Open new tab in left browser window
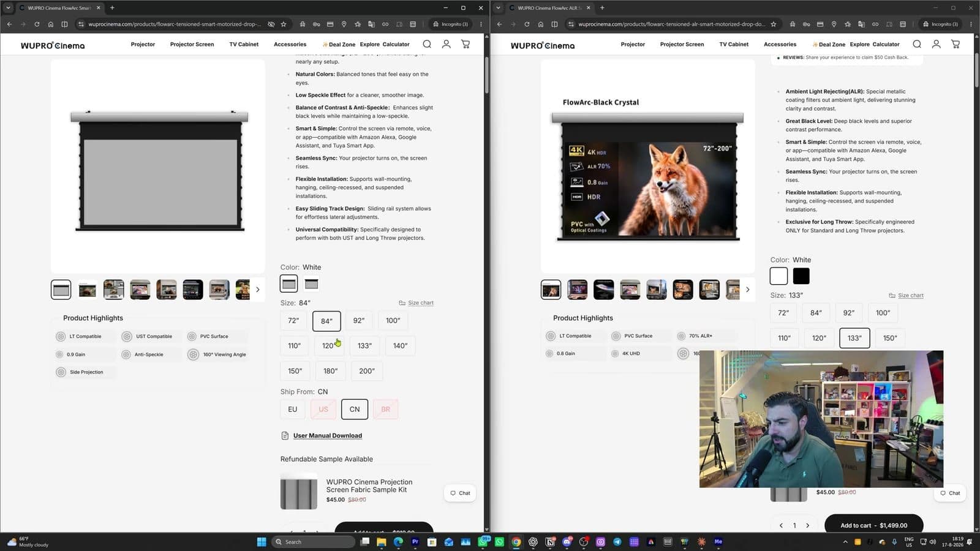 [x=112, y=8]
